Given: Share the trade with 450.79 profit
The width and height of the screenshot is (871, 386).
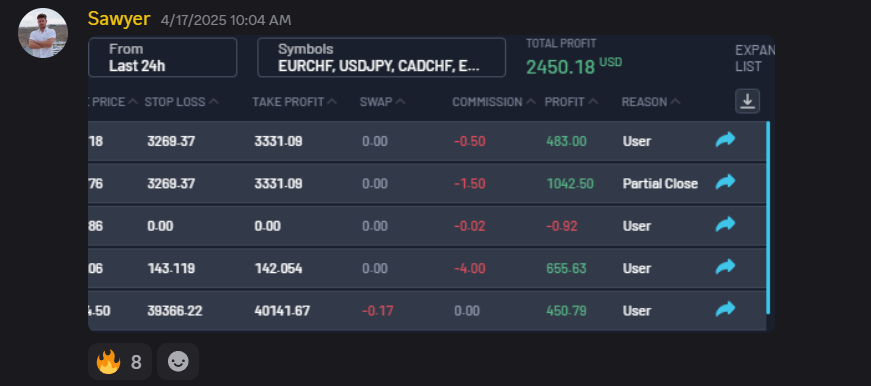Looking at the screenshot, I should click(x=725, y=310).
